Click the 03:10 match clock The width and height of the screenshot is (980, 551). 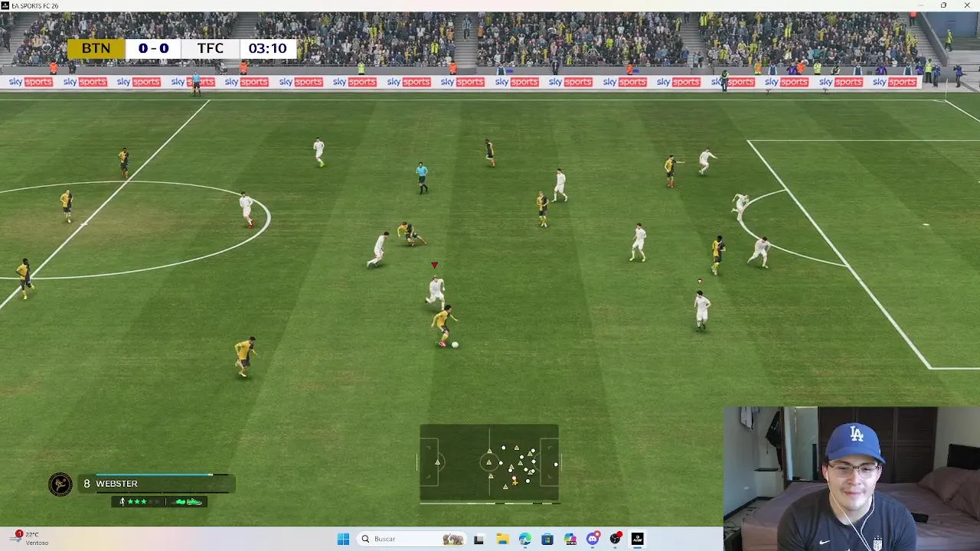267,48
